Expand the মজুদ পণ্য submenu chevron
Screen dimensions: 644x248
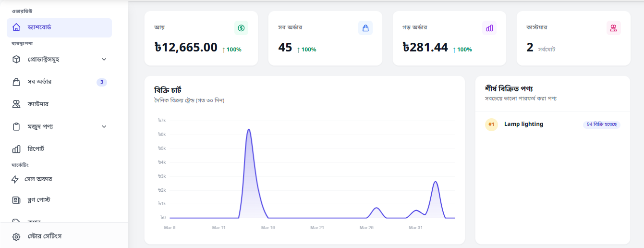coord(104,126)
